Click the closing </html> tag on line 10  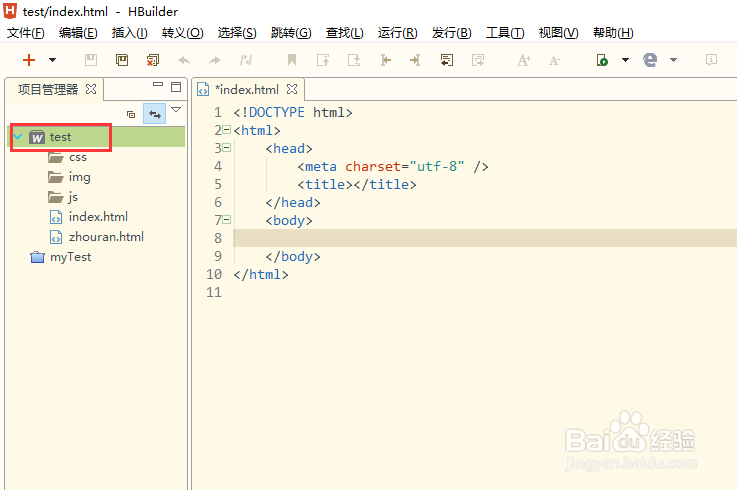click(x=261, y=274)
